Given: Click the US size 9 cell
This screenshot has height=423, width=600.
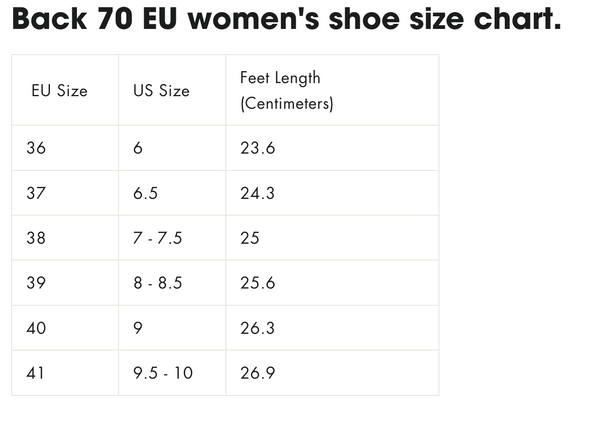Looking at the screenshot, I should (x=138, y=328).
